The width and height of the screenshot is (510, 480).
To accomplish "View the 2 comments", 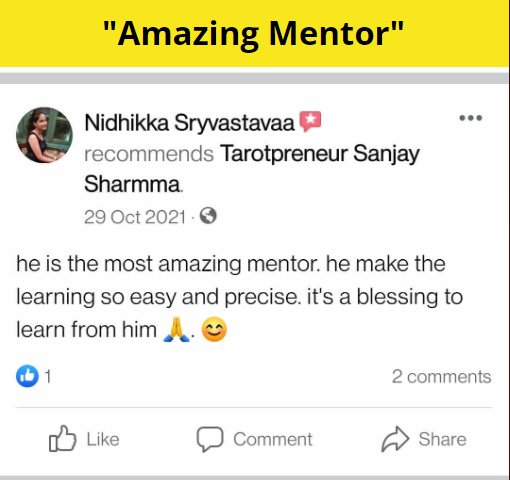I will (441, 377).
